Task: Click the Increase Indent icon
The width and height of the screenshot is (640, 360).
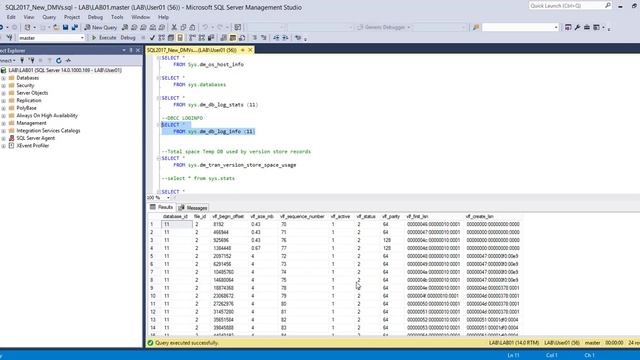Action: pyautogui.click(x=285, y=38)
